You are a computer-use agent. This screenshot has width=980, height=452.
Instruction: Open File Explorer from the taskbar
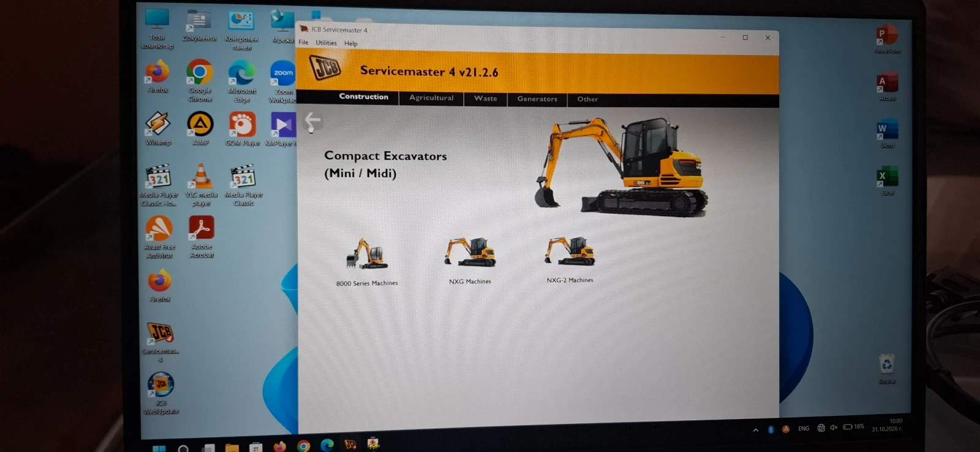232,448
